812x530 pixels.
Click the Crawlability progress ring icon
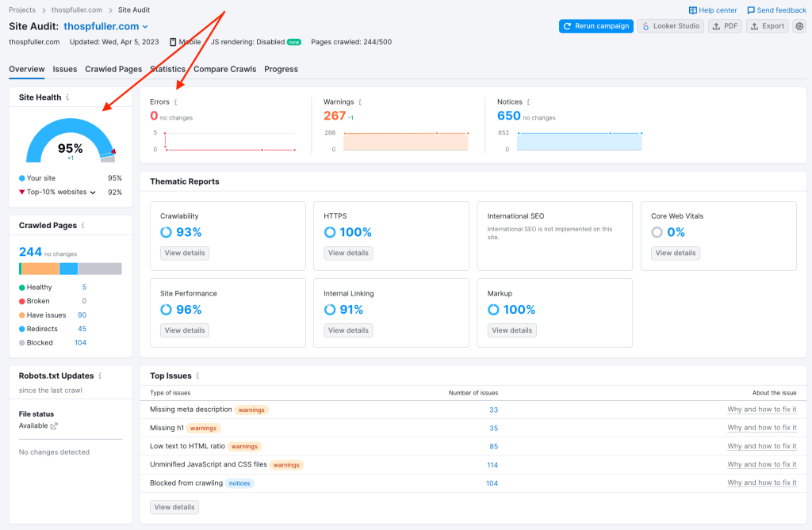click(166, 232)
